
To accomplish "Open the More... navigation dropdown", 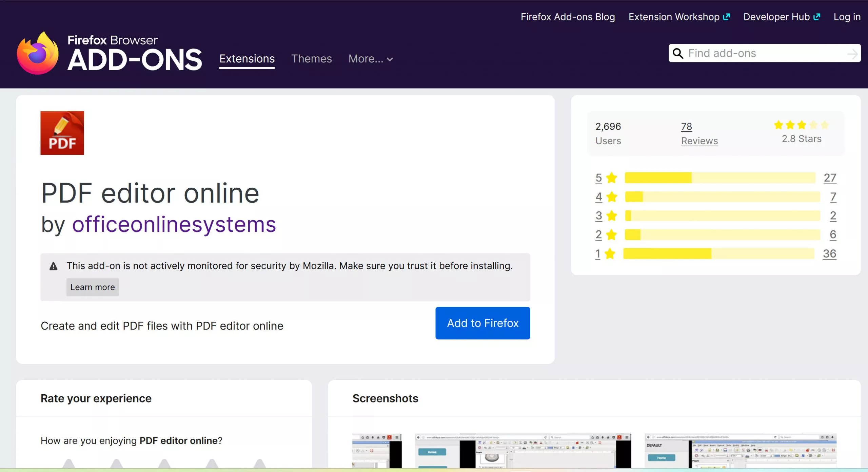I will click(370, 59).
